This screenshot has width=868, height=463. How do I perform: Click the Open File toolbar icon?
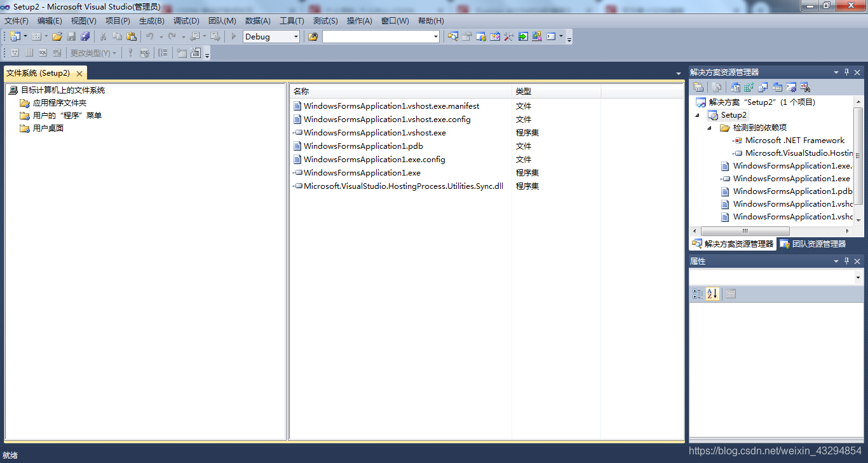click(x=57, y=36)
